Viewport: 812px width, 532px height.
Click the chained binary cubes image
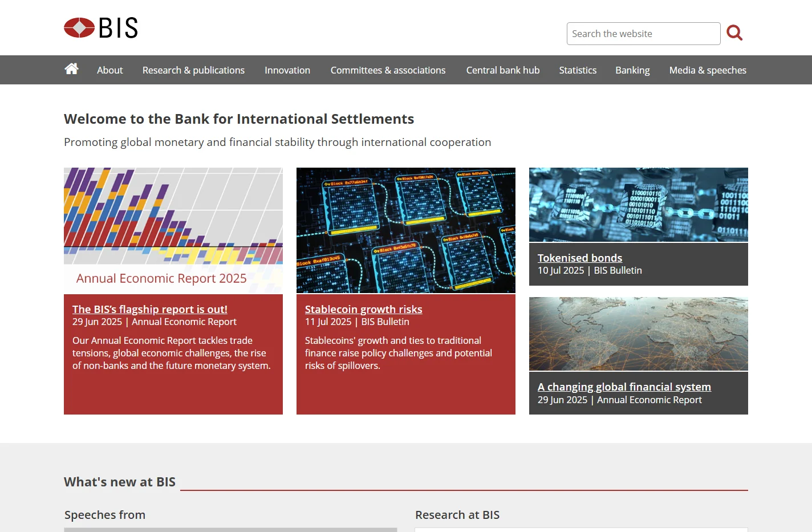pyautogui.click(x=639, y=205)
